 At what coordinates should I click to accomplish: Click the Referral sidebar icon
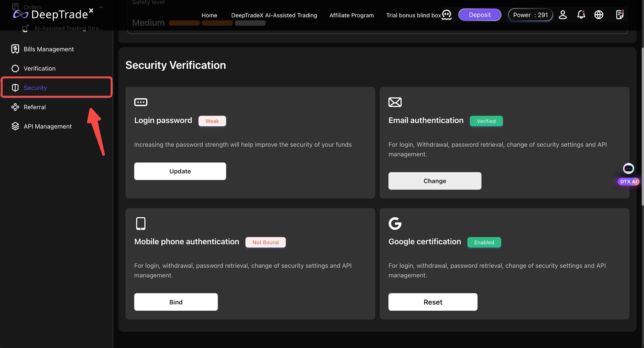15,107
